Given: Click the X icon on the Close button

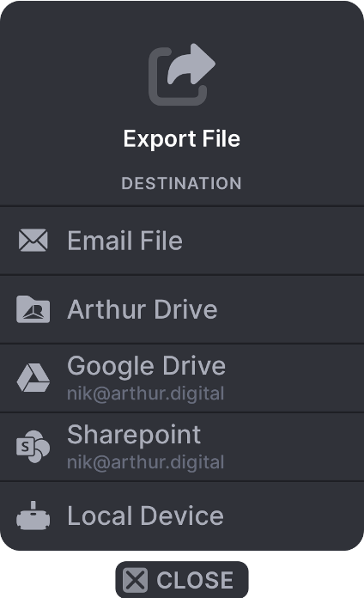Looking at the screenshot, I should [135, 580].
